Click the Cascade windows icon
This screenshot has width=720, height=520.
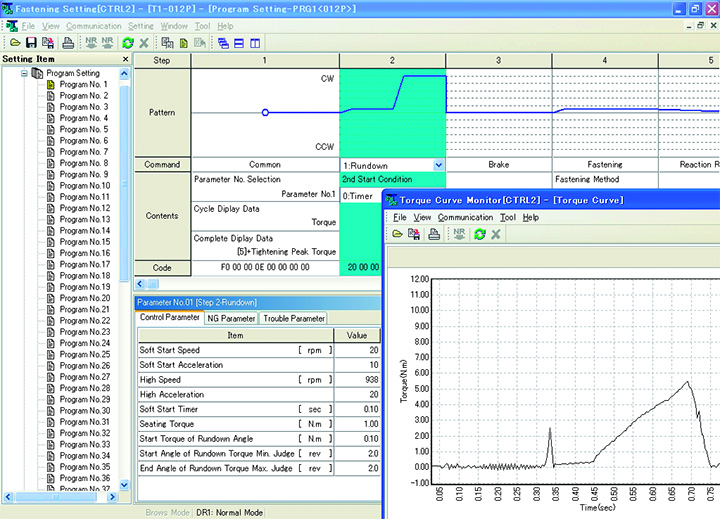coord(221,43)
